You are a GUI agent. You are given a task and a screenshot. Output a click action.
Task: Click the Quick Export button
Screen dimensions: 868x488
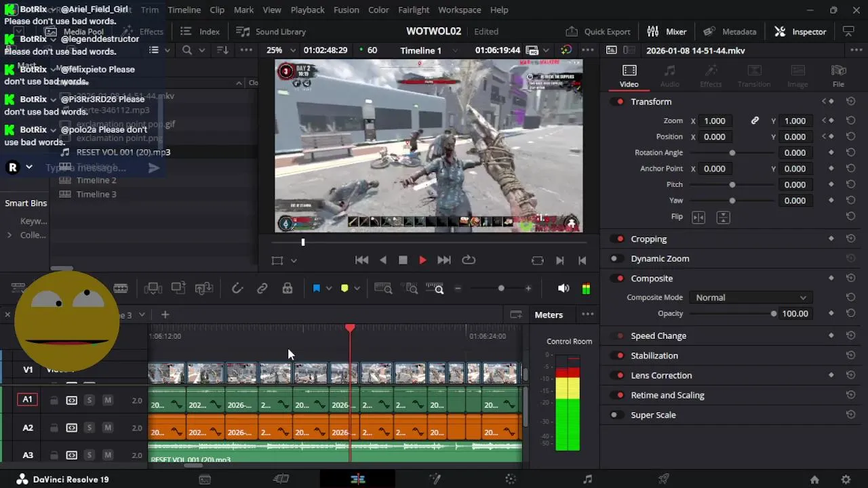[x=598, y=32]
